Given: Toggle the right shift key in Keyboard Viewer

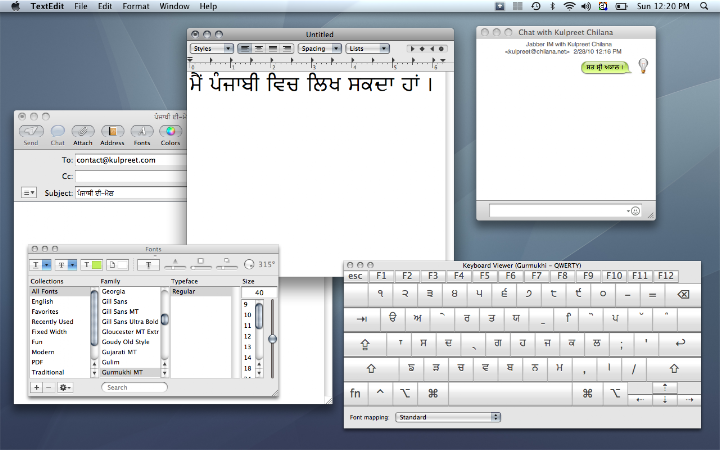Looking at the screenshot, I should pos(674,368).
